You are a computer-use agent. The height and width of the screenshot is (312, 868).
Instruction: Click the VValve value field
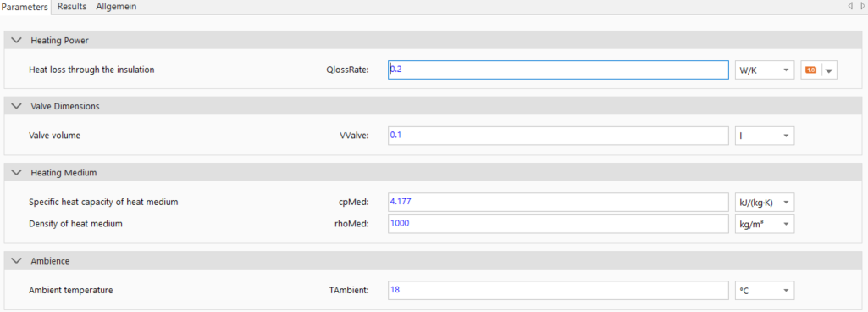click(558, 136)
